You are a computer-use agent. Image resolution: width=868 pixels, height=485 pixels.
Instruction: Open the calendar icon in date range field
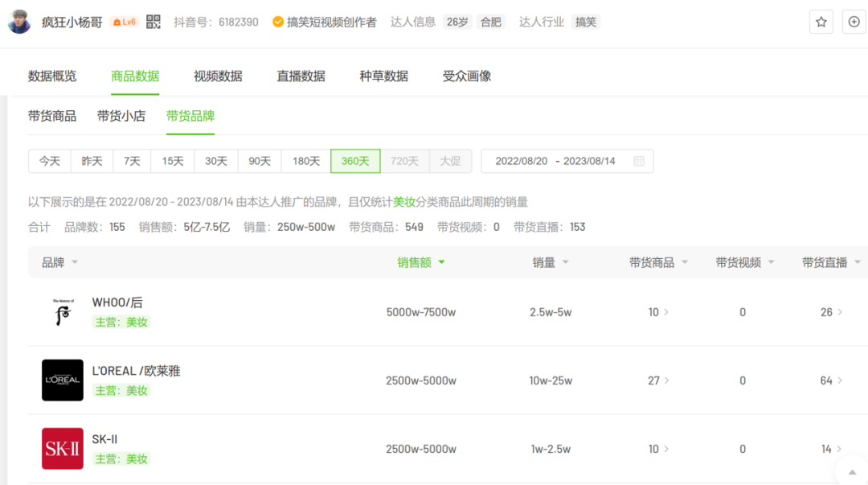tap(639, 162)
